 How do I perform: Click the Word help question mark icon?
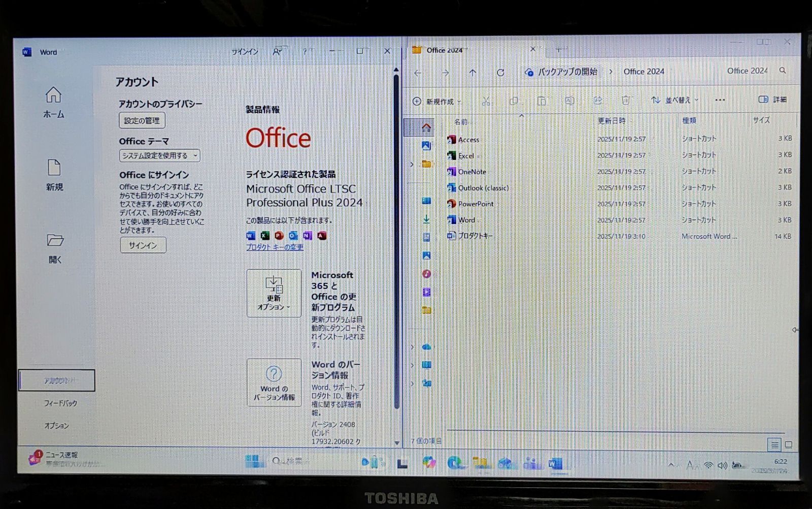pos(304,51)
